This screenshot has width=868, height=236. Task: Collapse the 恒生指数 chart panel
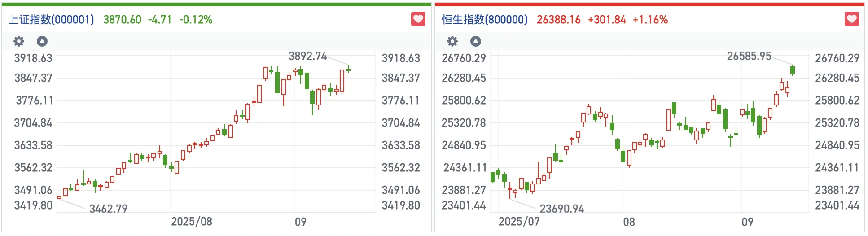476,42
